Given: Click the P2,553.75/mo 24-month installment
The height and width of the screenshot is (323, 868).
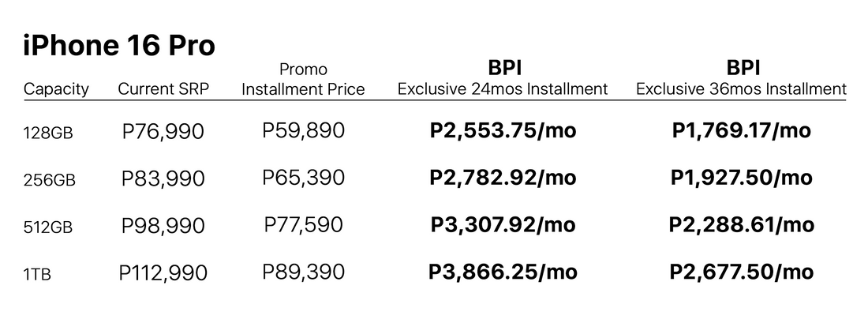Looking at the screenshot, I should [503, 131].
